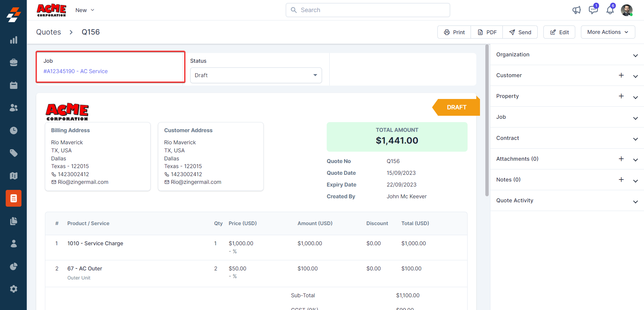Open the dashboard bar chart sidebar icon
The width and height of the screenshot is (644, 310).
tap(13, 40)
